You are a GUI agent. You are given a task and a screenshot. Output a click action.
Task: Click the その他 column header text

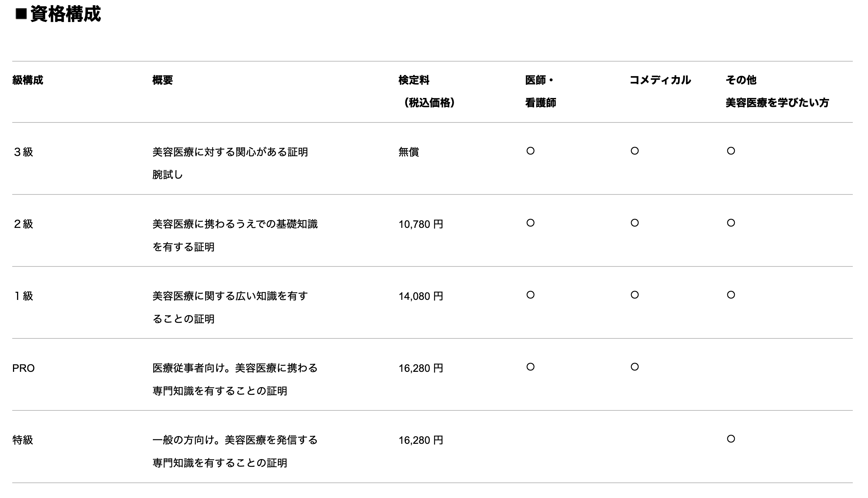741,80
